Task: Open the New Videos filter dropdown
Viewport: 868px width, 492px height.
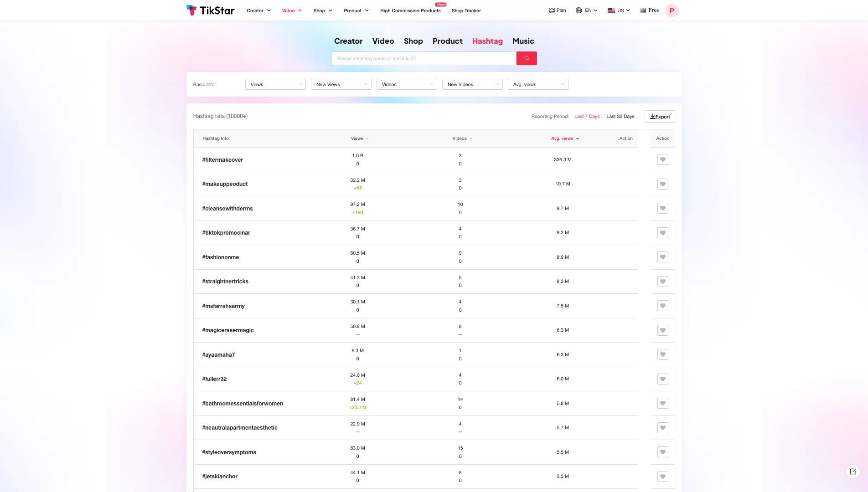Action: coord(472,84)
